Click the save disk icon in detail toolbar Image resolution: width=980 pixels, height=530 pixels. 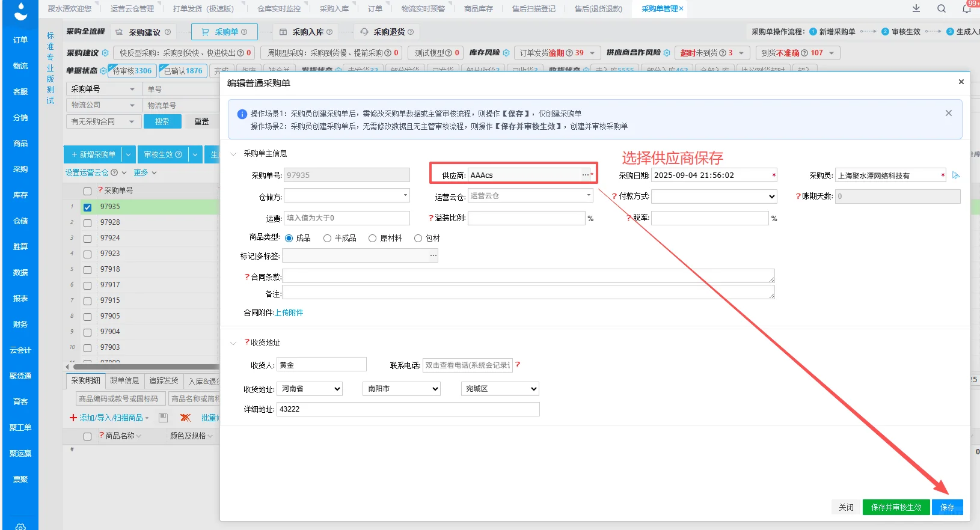(x=163, y=418)
